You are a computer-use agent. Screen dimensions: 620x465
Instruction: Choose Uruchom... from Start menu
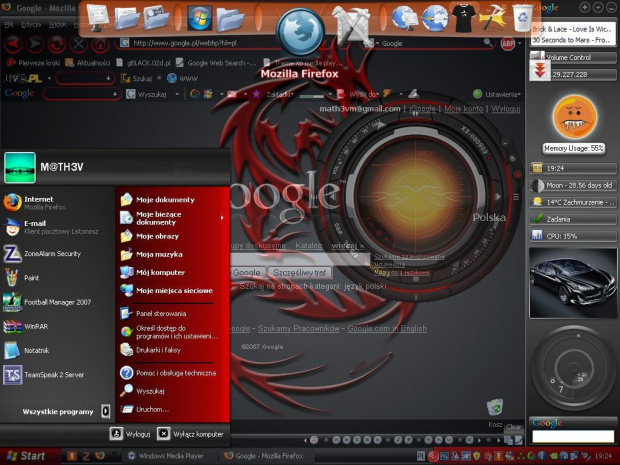tap(152, 409)
